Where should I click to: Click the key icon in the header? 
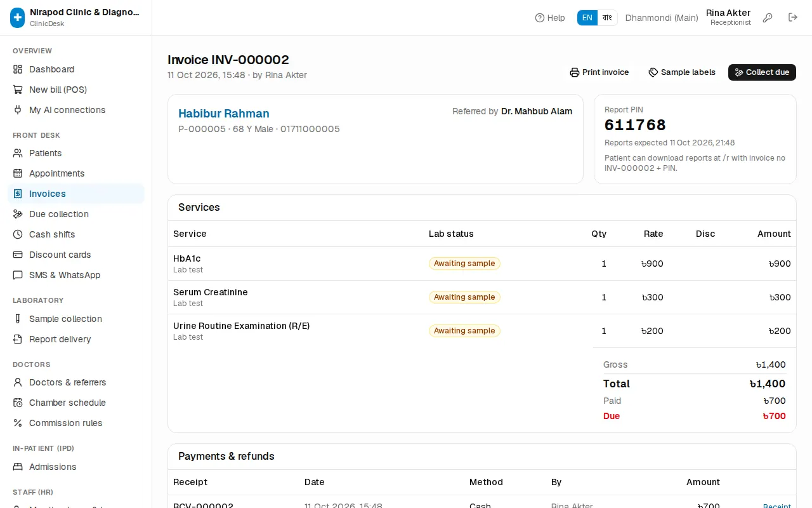(768, 18)
